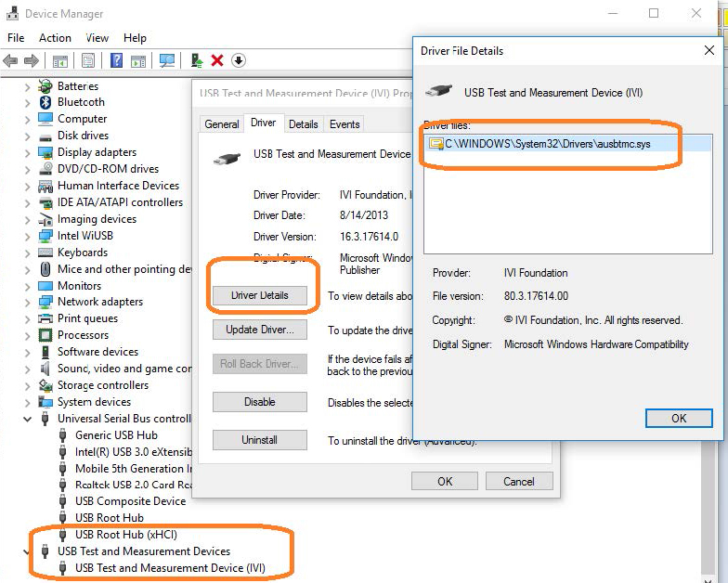Click the blue Help question mark icon
Viewport: 728px width, 583px height.
point(117,61)
